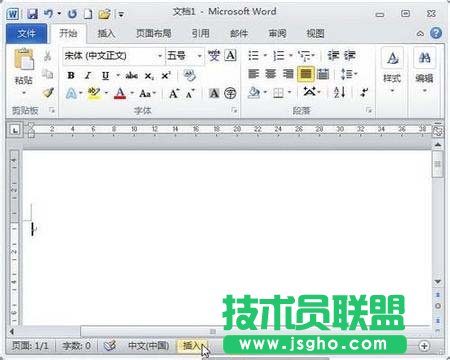Open the font name dropdown
Screen dimensions: 450x360
point(160,56)
